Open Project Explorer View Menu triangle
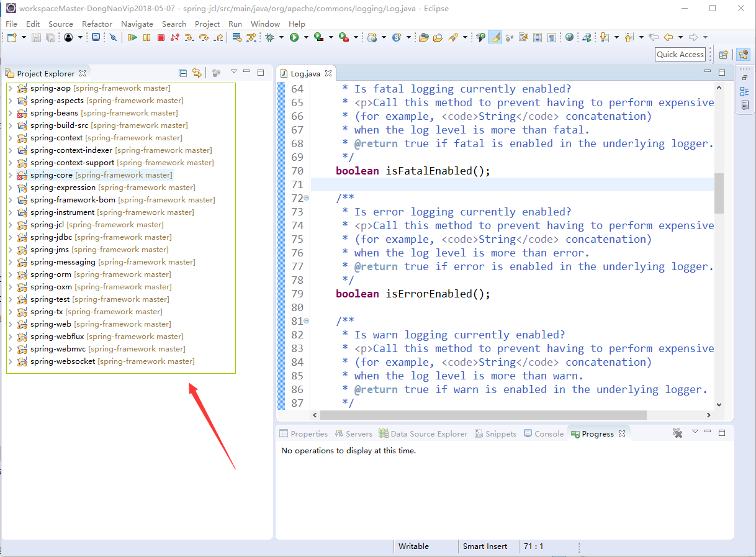The height and width of the screenshot is (557, 756). tap(234, 72)
